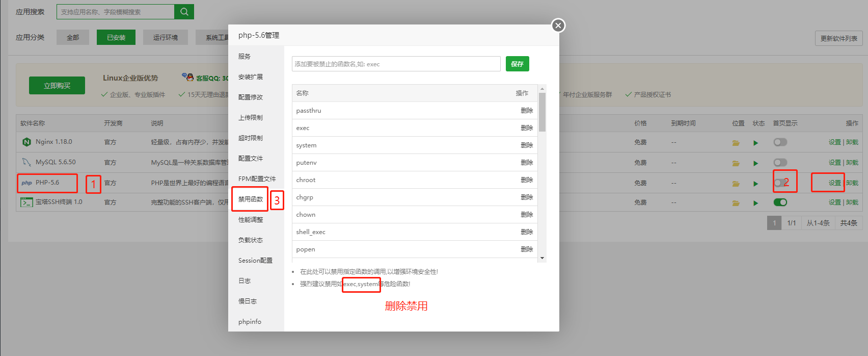Image resolution: width=868 pixels, height=356 pixels.
Task: Click 卸载 for MySQL 5.6.50
Action: point(852,163)
